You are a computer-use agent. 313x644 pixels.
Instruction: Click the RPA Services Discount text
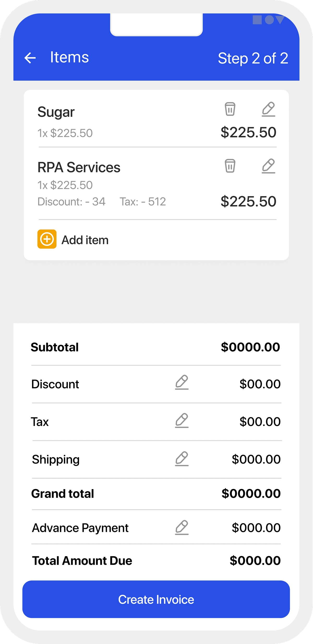71,202
